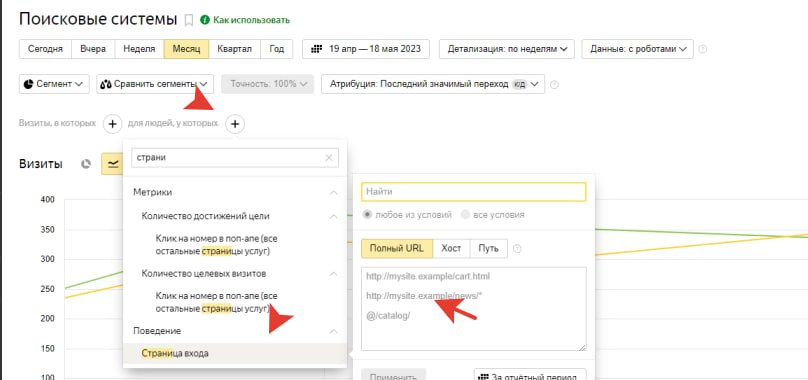Expand 'Сравнить сегменты' dropdown
Image resolution: width=808 pixels, height=380 pixels.
(155, 84)
